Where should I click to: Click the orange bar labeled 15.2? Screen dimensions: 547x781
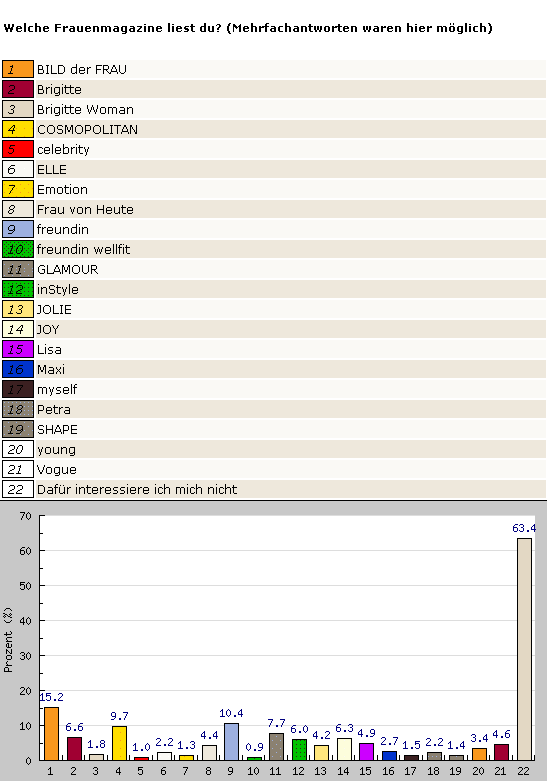click(x=51, y=734)
